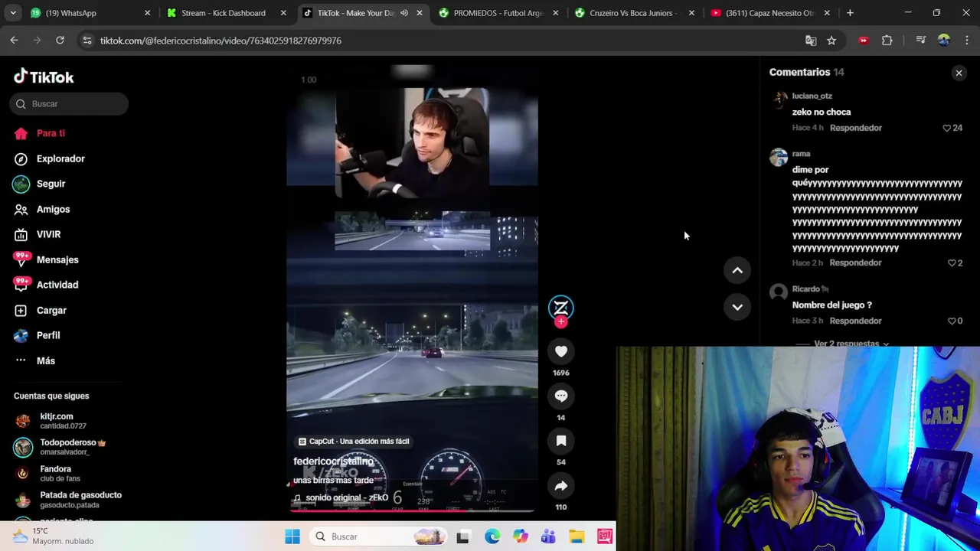Switch to the Capaz Necesito YouTube tab
980x551 pixels.
(769, 13)
